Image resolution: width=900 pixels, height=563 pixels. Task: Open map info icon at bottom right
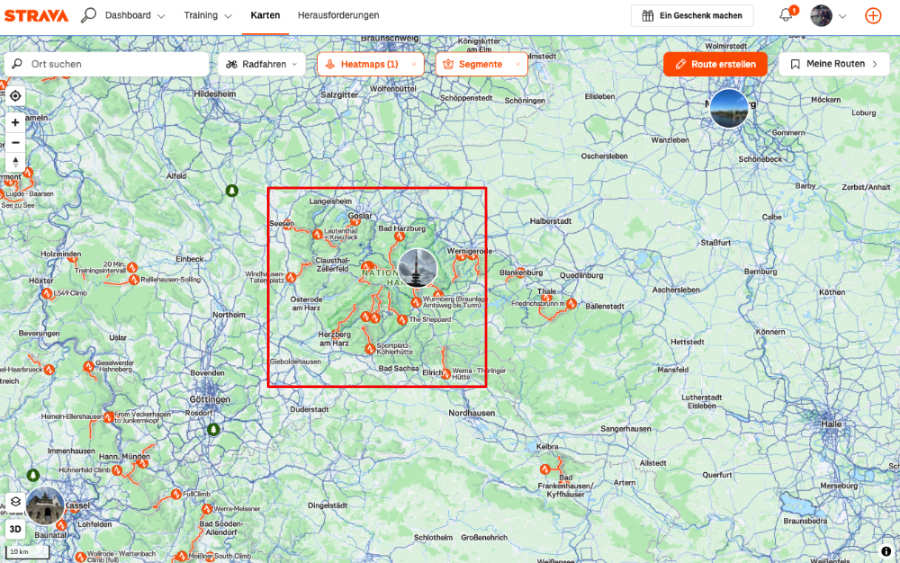click(x=886, y=551)
